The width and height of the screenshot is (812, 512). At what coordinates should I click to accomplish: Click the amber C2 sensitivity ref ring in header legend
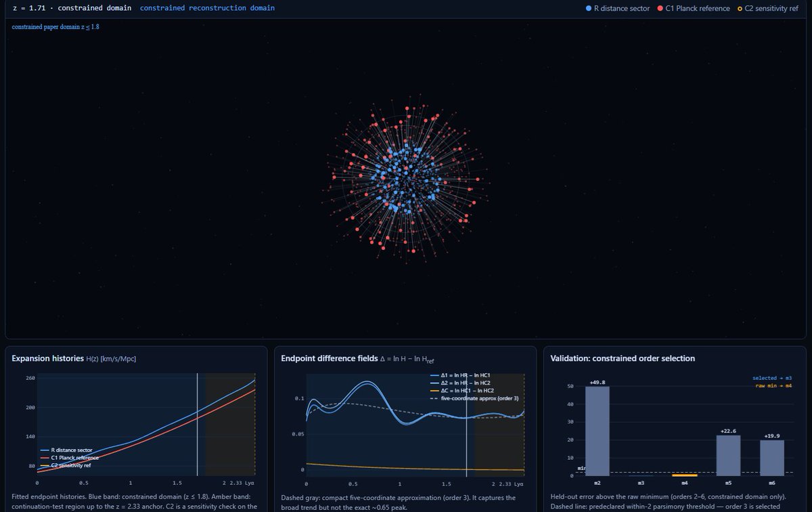[740, 9]
